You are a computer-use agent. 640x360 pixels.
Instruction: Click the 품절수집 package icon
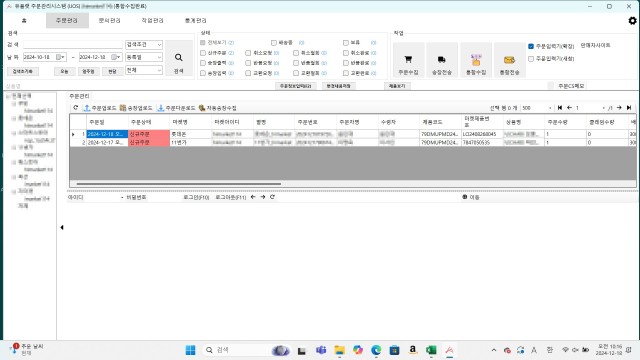coord(476,60)
